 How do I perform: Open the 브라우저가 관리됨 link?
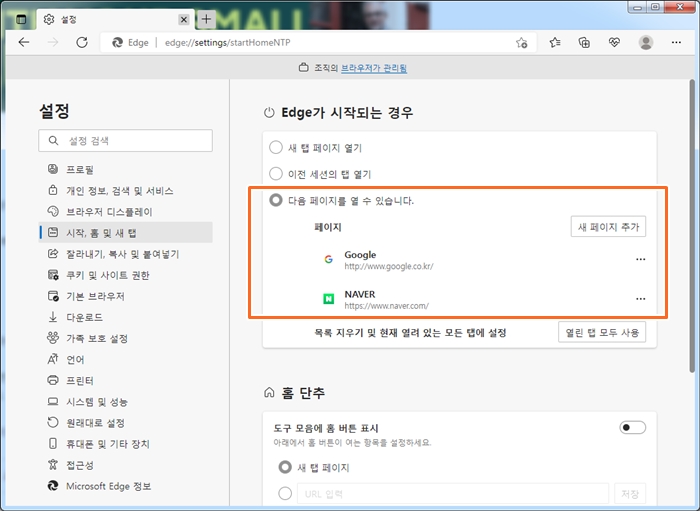[374, 68]
